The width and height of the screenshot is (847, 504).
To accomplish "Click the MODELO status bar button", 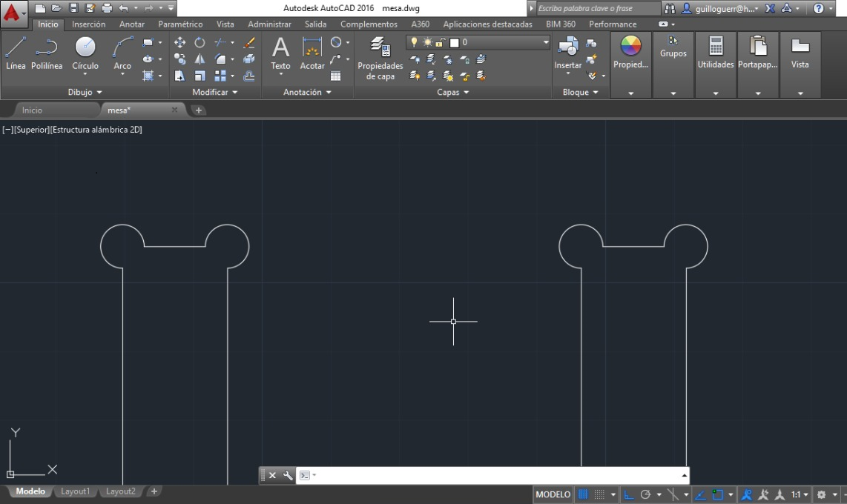I will (553, 494).
